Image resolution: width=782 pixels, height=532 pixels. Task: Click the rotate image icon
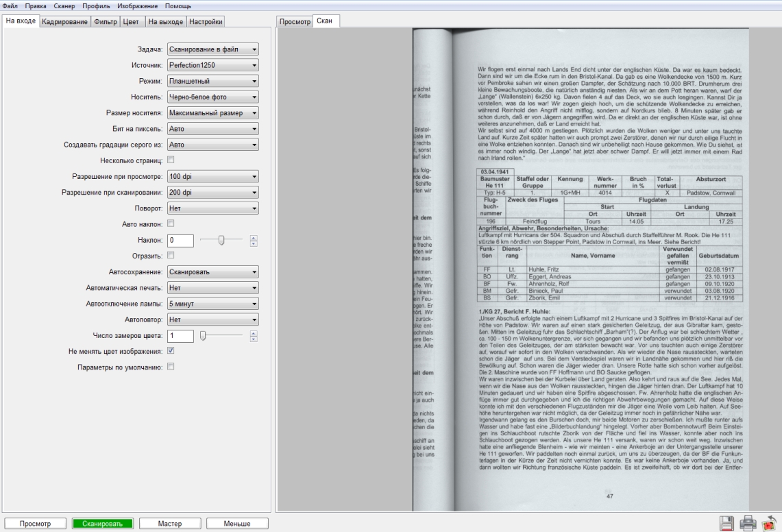(x=770, y=523)
